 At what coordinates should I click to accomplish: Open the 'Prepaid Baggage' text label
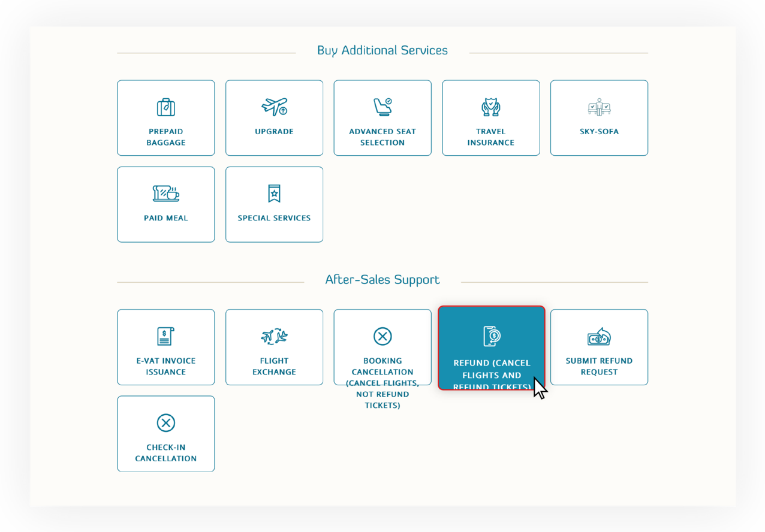click(x=166, y=137)
